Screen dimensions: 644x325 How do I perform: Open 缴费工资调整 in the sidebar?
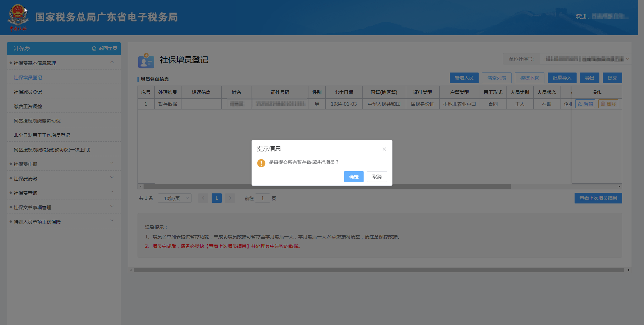[28, 106]
